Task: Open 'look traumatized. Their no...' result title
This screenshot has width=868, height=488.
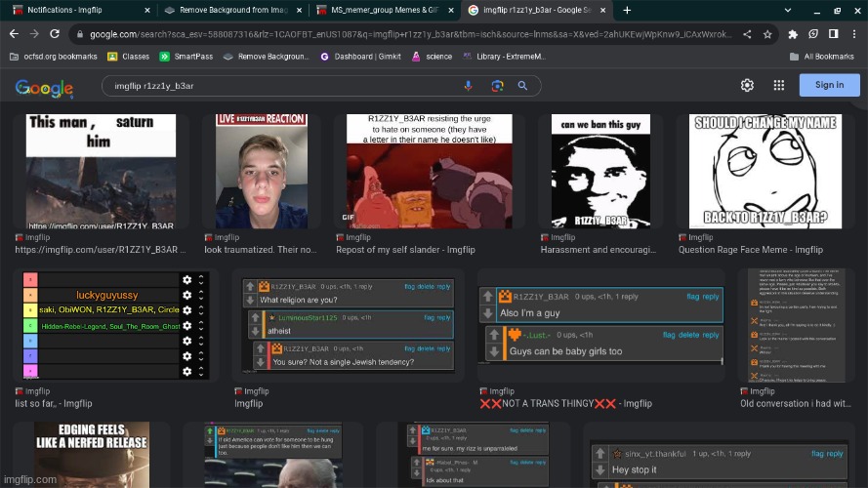Action: (261, 250)
